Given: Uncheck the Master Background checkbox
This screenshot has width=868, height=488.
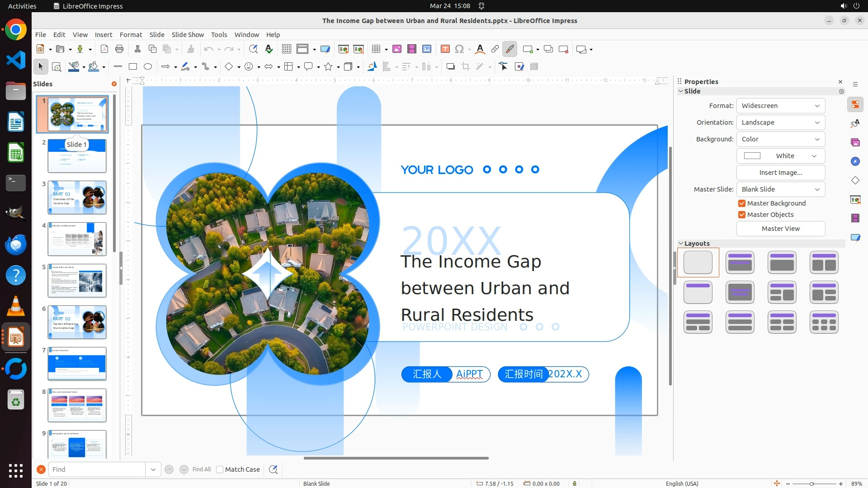Looking at the screenshot, I should (742, 203).
